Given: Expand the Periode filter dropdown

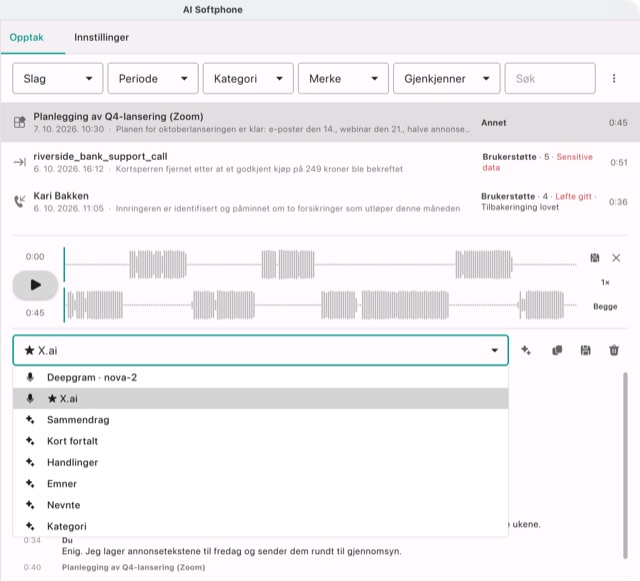Looking at the screenshot, I should point(153,78).
